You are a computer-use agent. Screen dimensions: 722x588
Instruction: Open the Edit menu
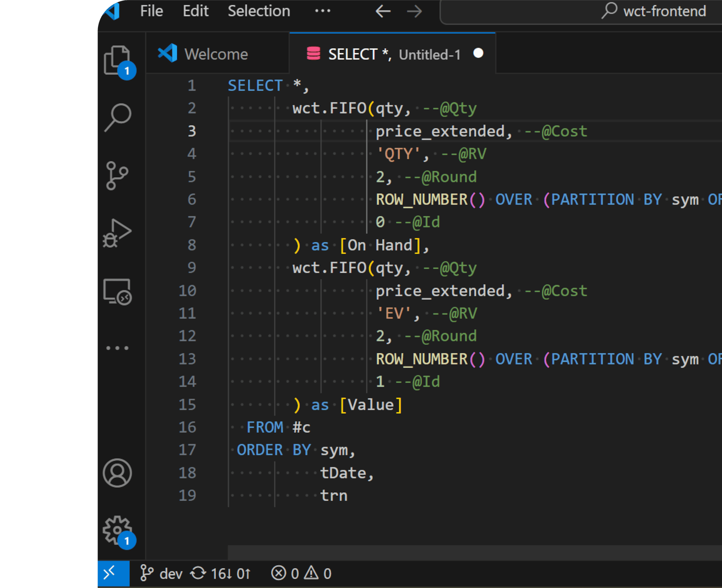coord(196,11)
